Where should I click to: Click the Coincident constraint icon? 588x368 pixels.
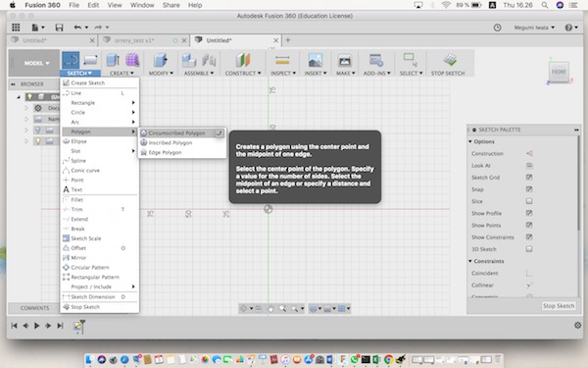(x=529, y=273)
